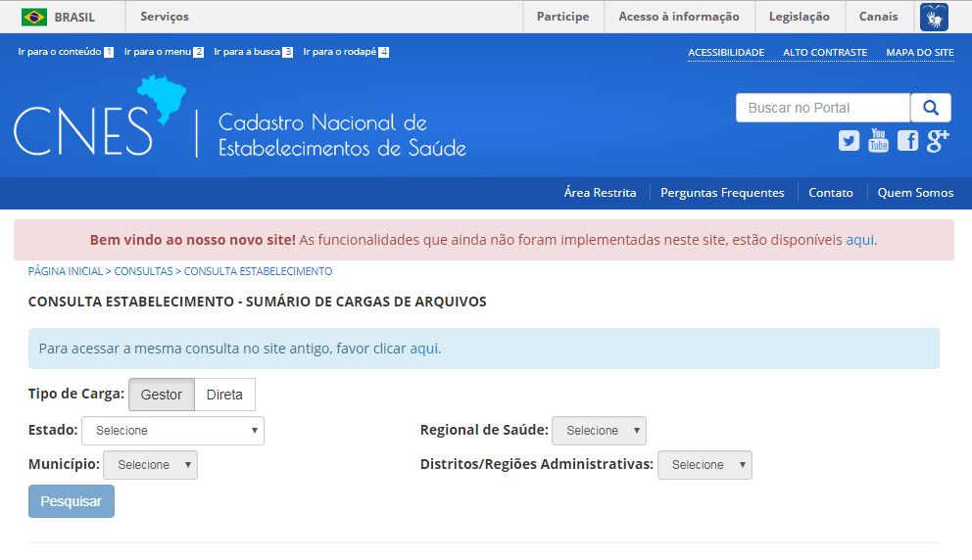Click the Twitter icon in header
The image size is (972, 560).
pyautogui.click(x=849, y=141)
